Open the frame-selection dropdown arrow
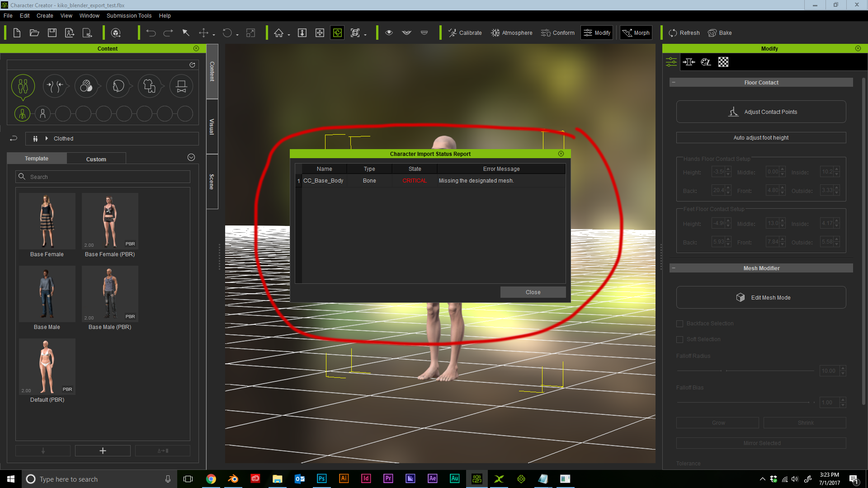This screenshot has height=488, width=868. click(365, 35)
